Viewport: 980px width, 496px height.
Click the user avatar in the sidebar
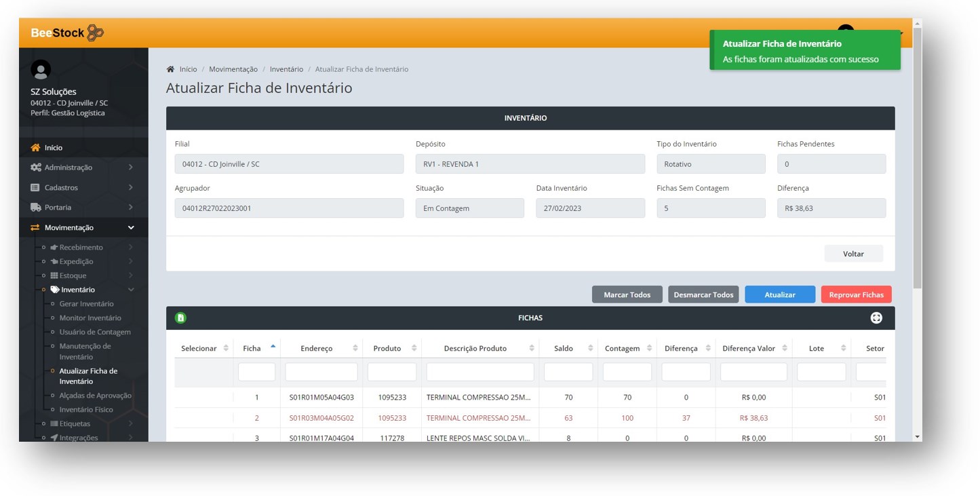(x=41, y=70)
